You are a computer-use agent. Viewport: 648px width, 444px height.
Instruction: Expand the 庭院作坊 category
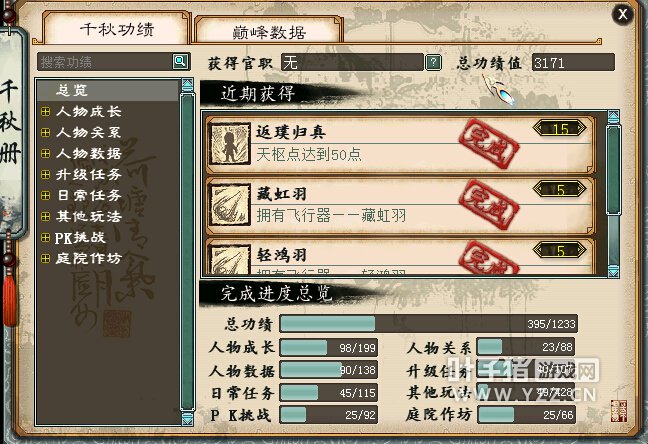pyautogui.click(x=45, y=259)
